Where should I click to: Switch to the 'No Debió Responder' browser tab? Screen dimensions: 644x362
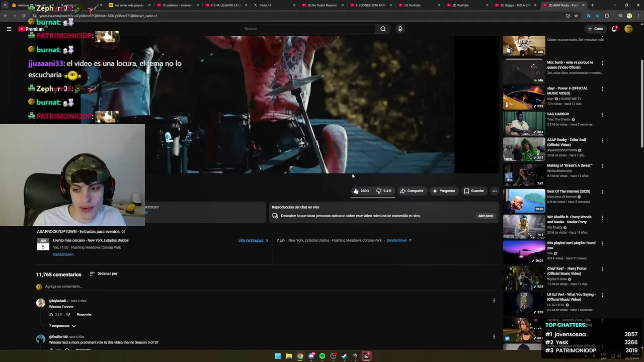click(322, 5)
